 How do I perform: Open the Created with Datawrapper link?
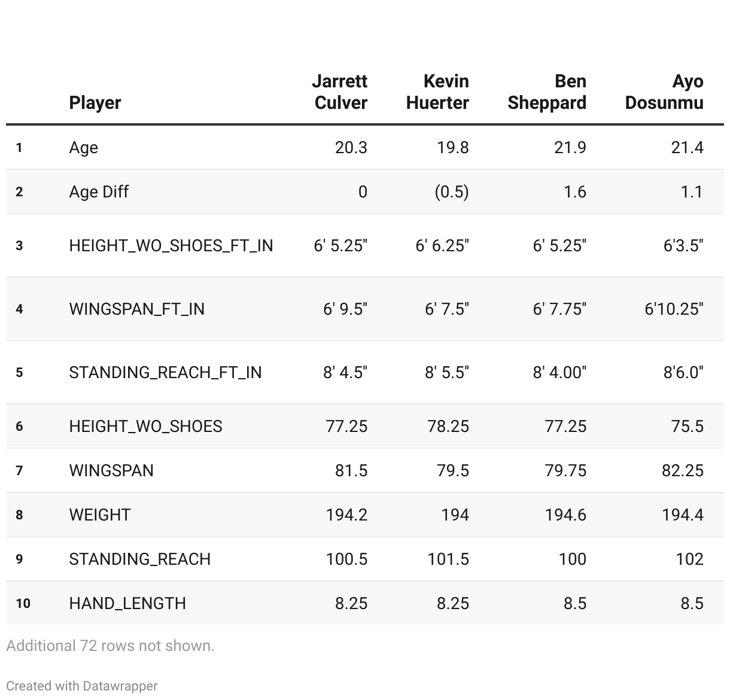[x=82, y=686]
